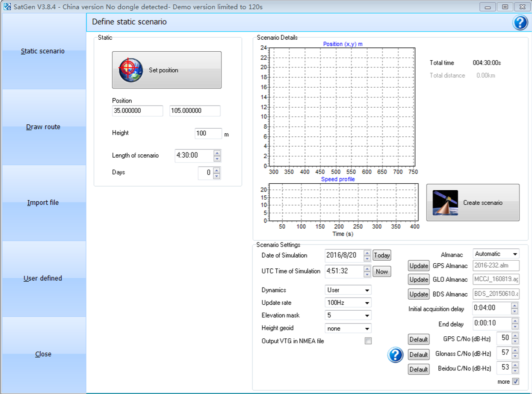
Task: Decrease Beidou C/No value
Action: (515, 370)
